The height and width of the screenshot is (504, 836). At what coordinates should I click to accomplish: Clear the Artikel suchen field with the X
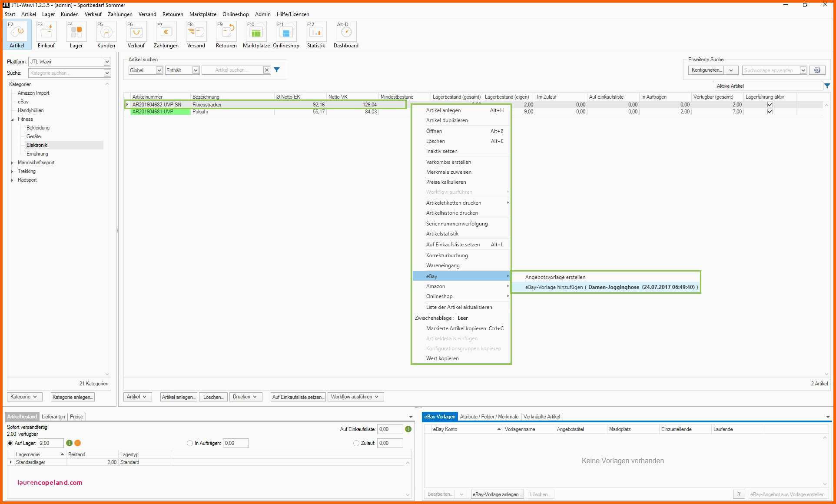point(267,70)
